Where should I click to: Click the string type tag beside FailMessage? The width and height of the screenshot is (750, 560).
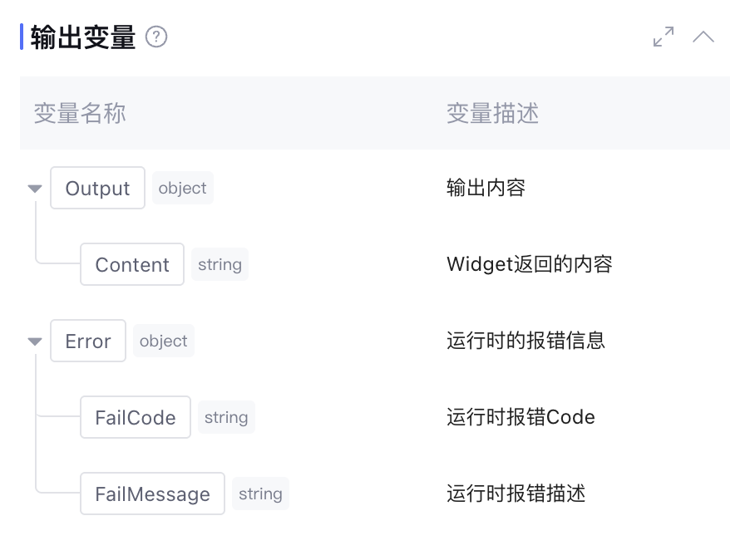coord(260,494)
